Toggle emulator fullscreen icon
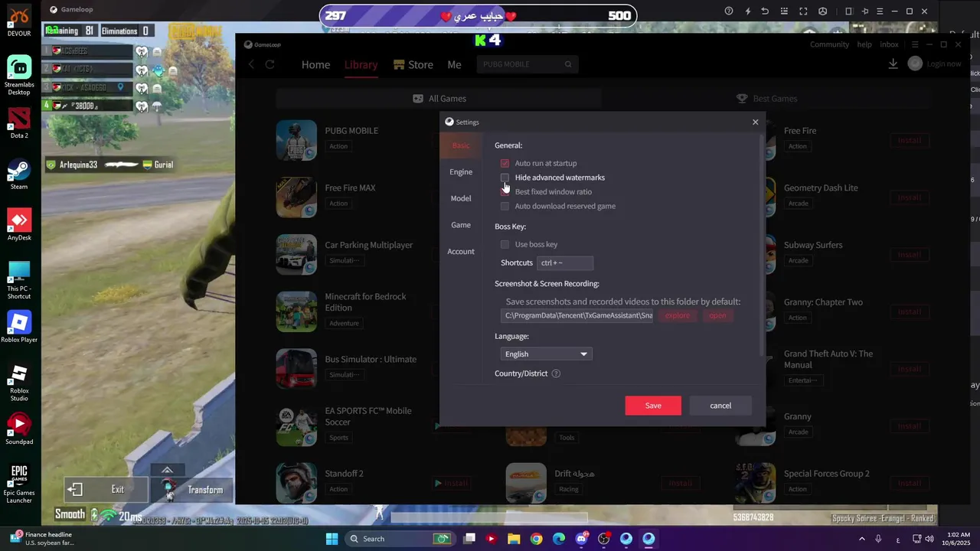This screenshot has height=551, width=980. 803,11
